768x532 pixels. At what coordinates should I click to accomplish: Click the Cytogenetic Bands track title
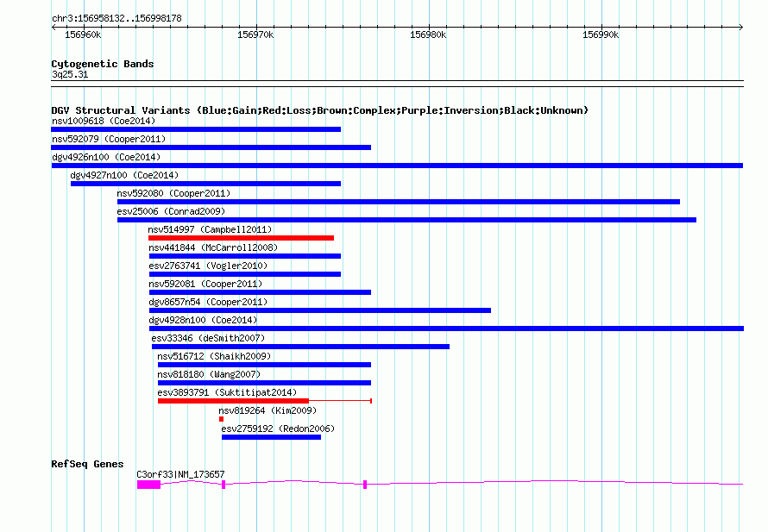coord(103,64)
